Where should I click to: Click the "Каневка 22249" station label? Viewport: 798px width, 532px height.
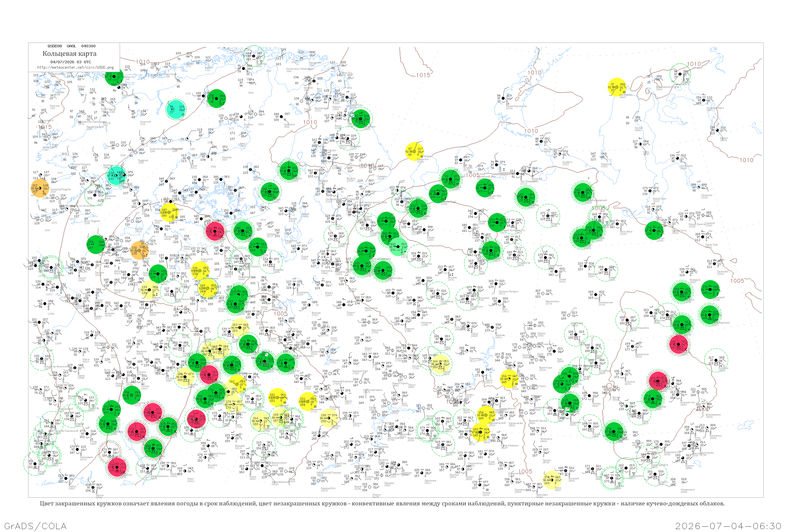coord(381,177)
